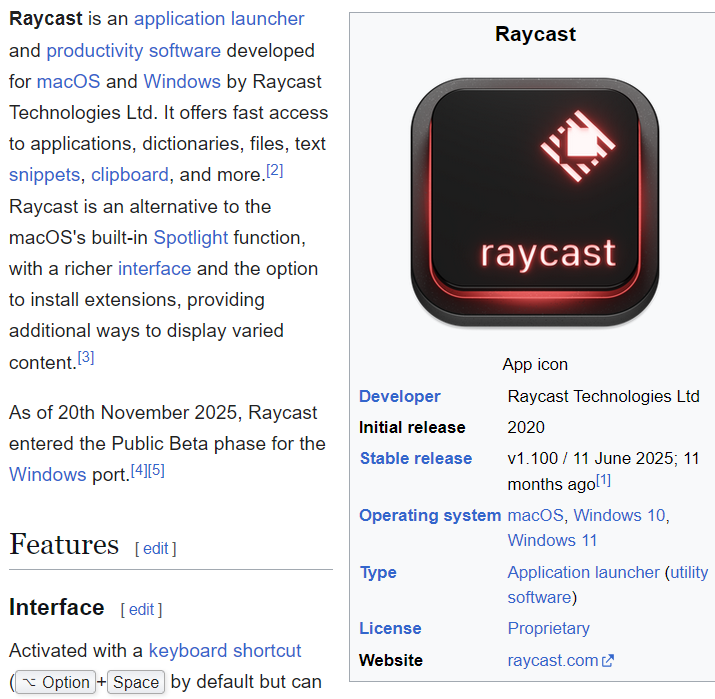Open the Windows link after macOS

click(x=182, y=82)
